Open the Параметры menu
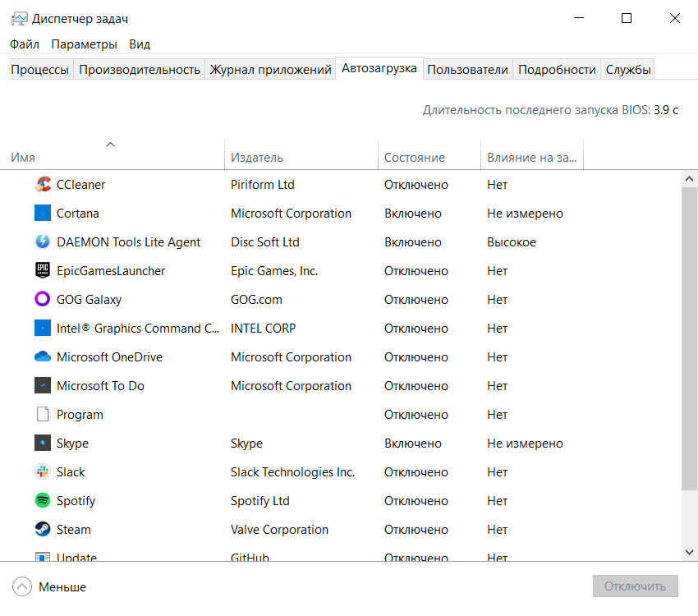Image resolution: width=698 pixels, height=616 pixels. pyautogui.click(x=84, y=44)
